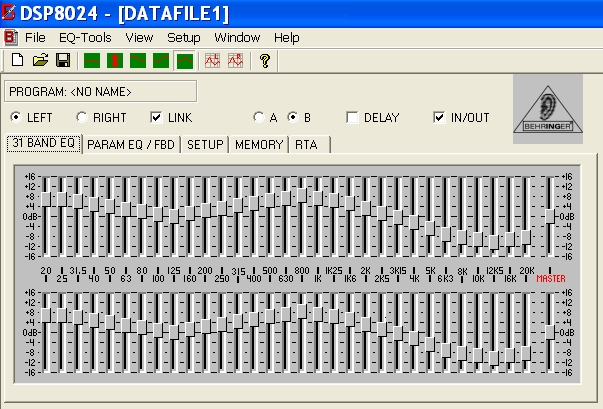Viewport: 603px width, 409px height.
Task: Click the upper-row 800 Hz fader knob
Action: (302, 195)
